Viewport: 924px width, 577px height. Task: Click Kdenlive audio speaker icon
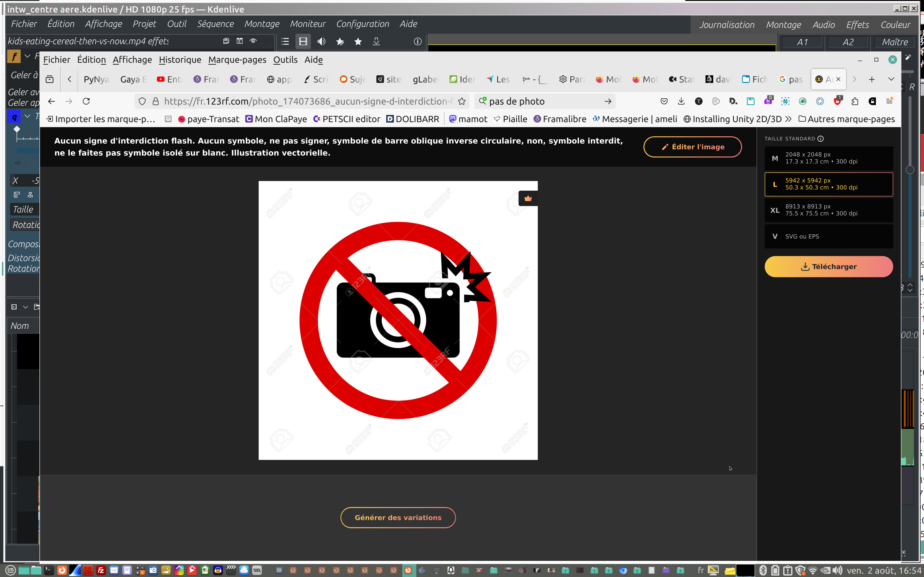(x=321, y=42)
